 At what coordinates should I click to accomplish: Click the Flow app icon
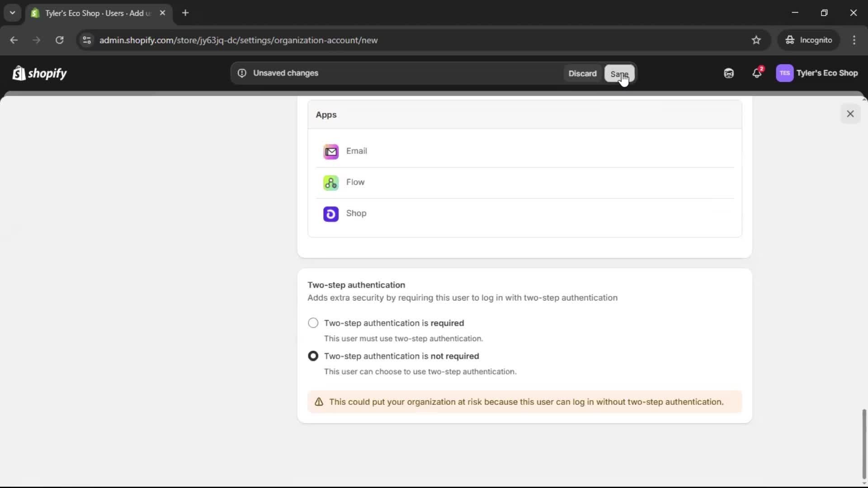tap(331, 183)
